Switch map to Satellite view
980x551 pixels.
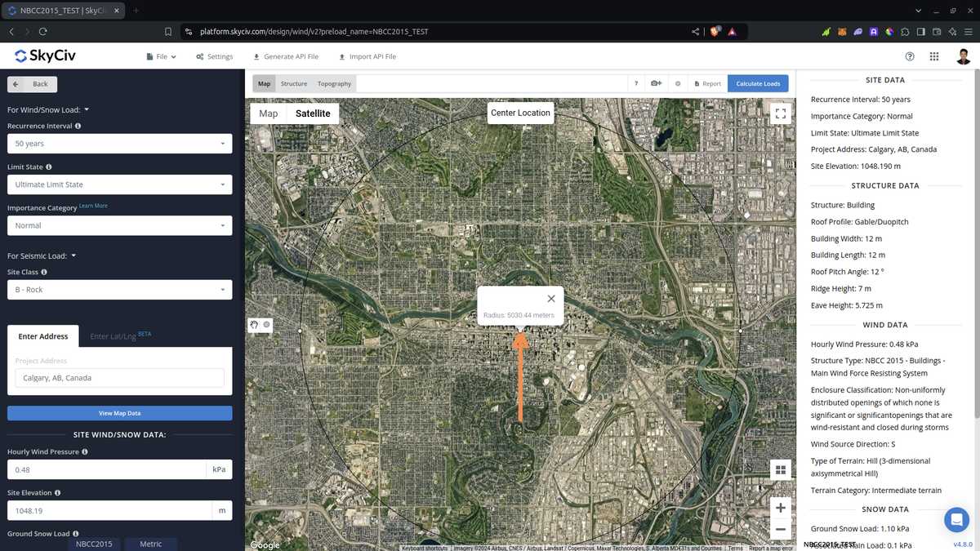pyautogui.click(x=313, y=113)
